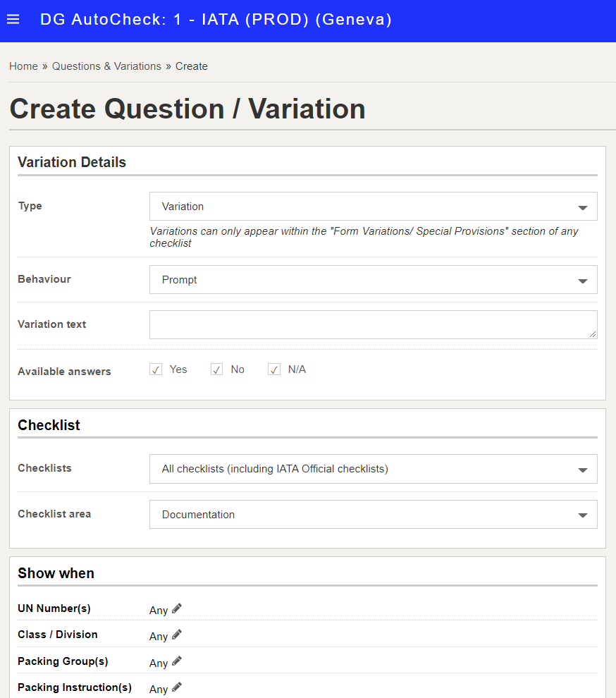This screenshot has height=698, width=616.
Task: Toggle the N/A answer checkbox
Action: [274, 369]
